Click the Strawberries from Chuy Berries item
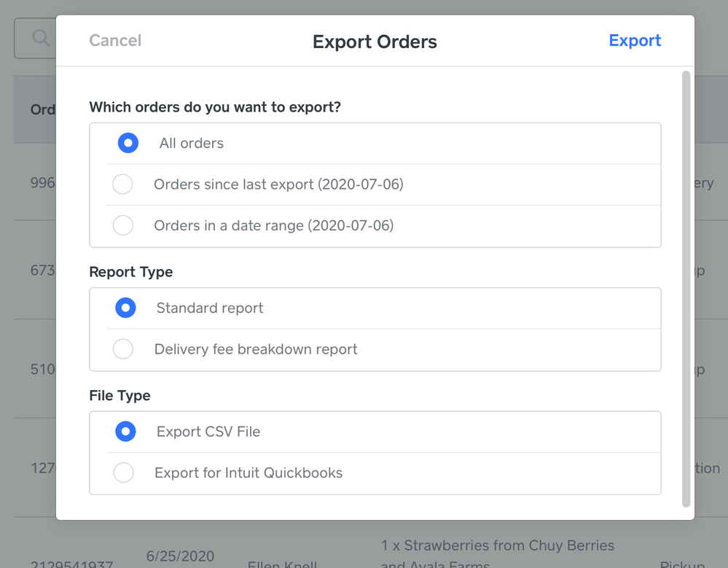 pos(497,546)
